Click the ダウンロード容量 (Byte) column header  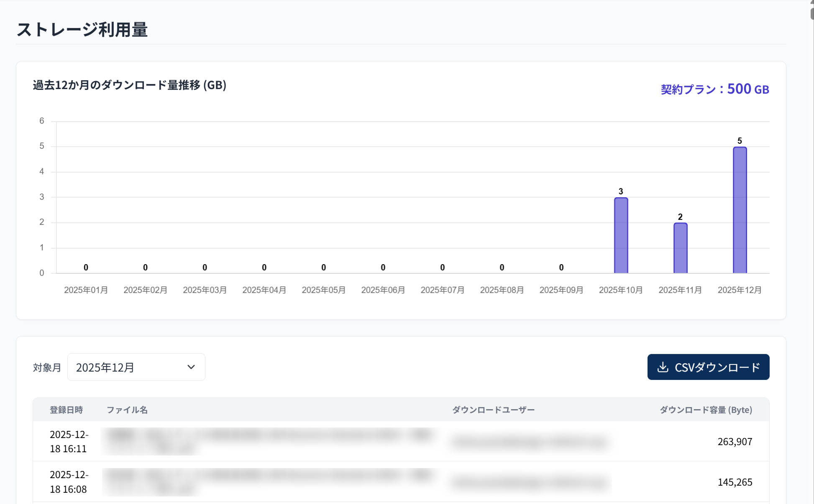[x=706, y=410]
